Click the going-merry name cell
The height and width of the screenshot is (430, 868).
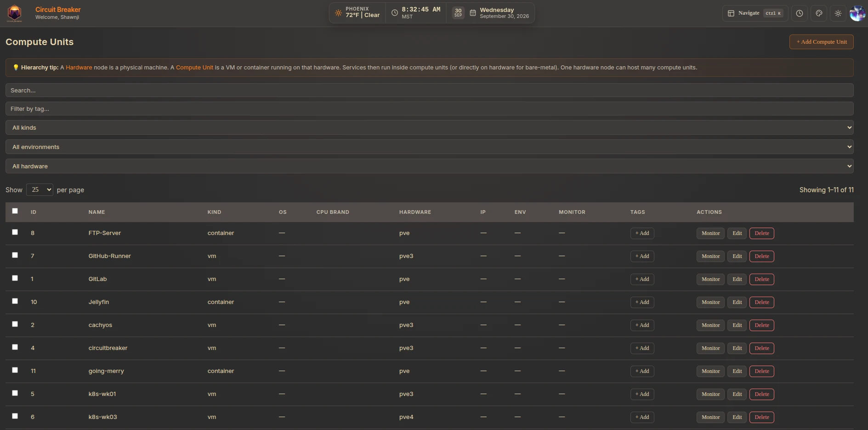(x=106, y=371)
